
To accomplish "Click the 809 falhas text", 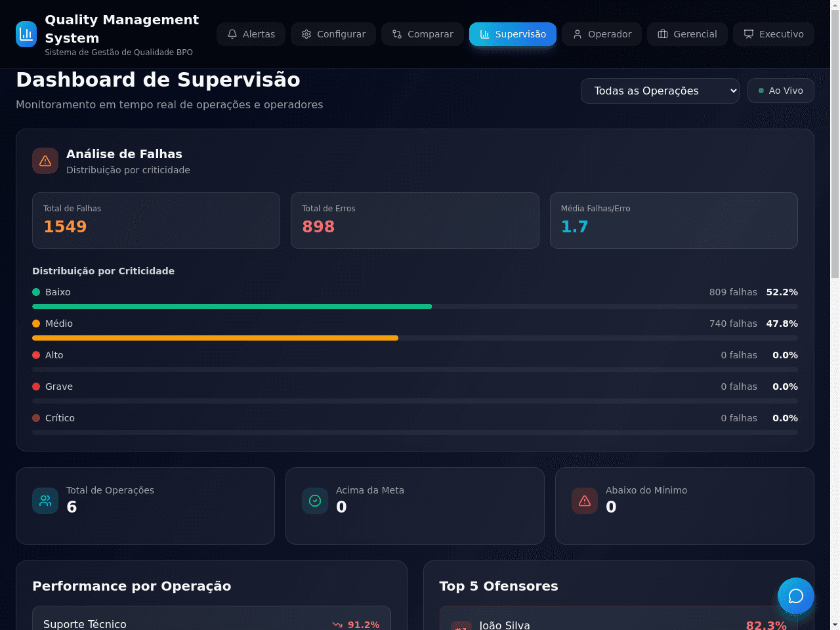I will [733, 292].
